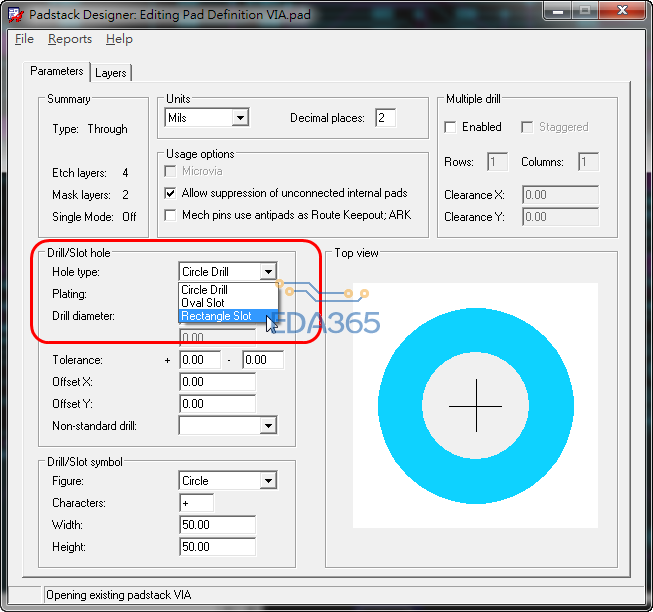Click the Characters input field

(197, 503)
